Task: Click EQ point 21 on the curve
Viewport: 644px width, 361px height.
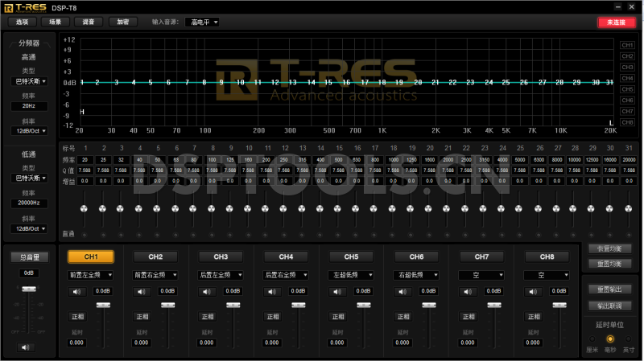Action: pos(436,83)
